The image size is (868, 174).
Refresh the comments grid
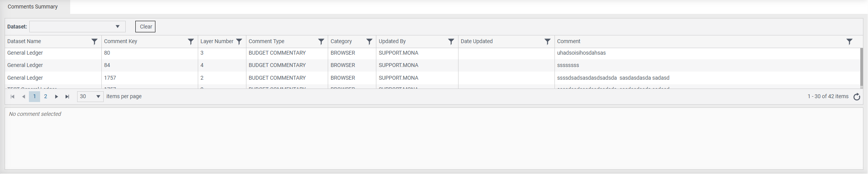[857, 97]
